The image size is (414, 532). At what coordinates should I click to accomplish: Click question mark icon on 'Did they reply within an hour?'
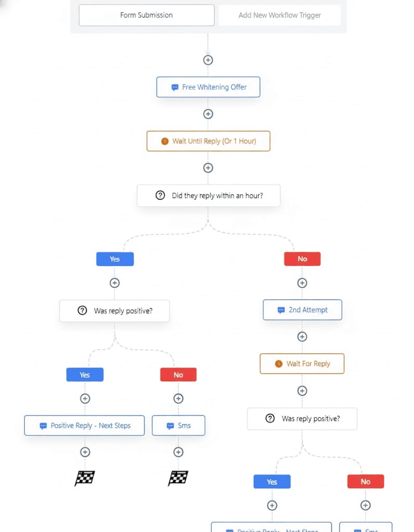coord(160,195)
